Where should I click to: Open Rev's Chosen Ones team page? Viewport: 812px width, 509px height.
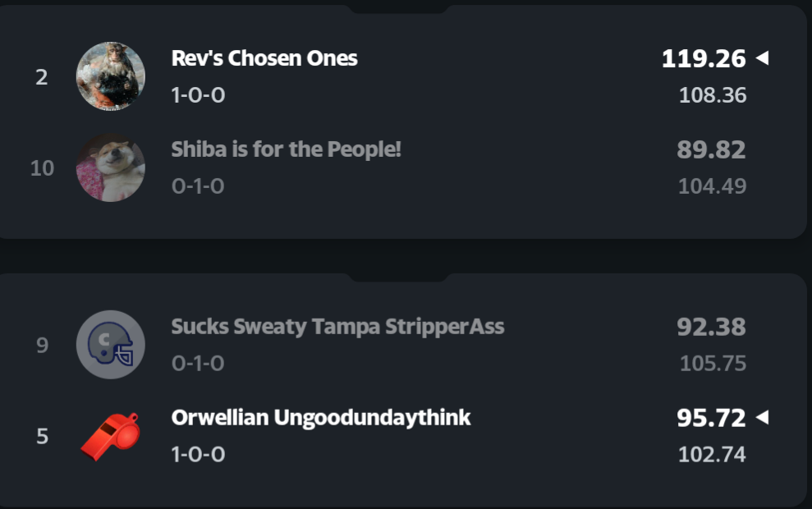click(264, 58)
